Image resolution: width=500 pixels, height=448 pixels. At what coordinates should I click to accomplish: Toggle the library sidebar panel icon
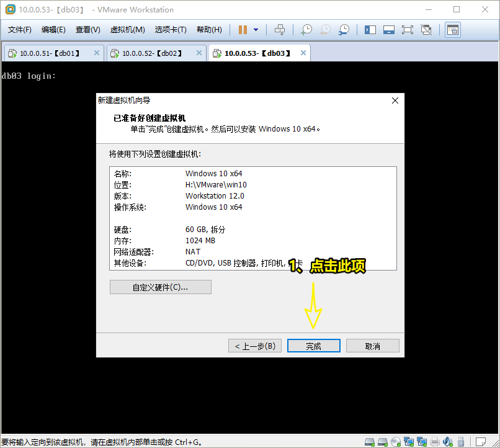(x=370, y=30)
